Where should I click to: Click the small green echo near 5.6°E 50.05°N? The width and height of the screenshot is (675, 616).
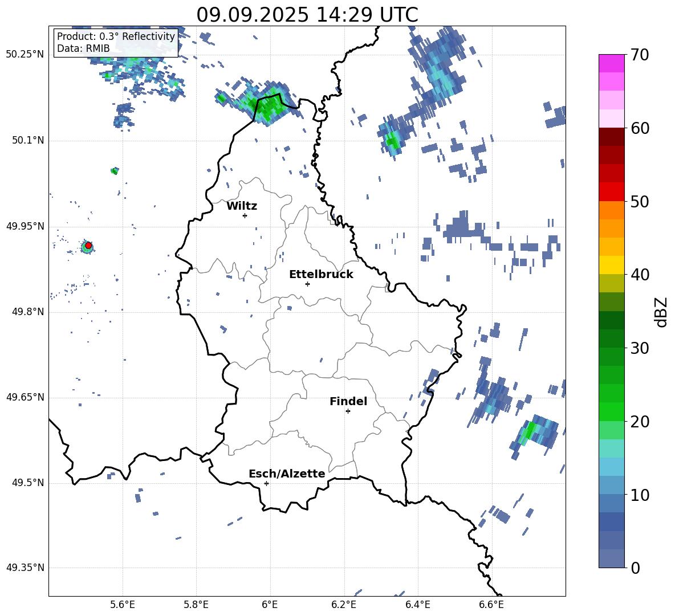(114, 171)
